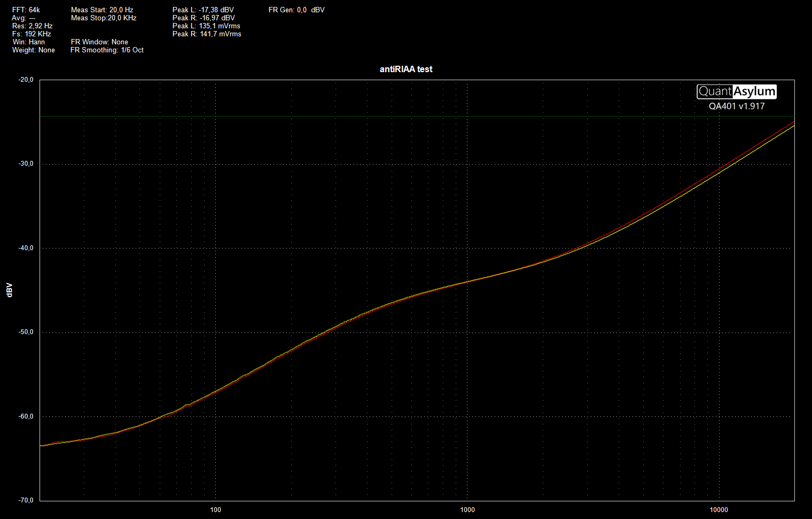Screen dimensions: 812x519
Task: Select the Win: Hann window setting
Action: pyautogui.click(x=29, y=42)
